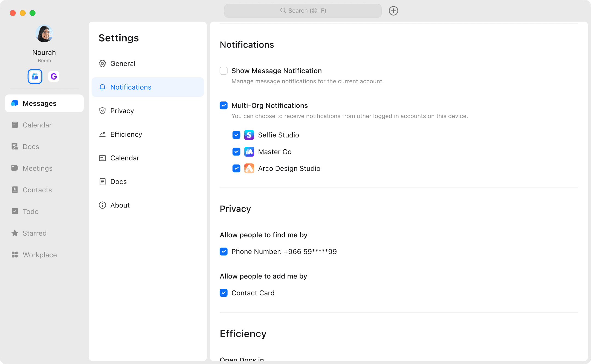Open Starred items in the sidebar

click(x=34, y=233)
